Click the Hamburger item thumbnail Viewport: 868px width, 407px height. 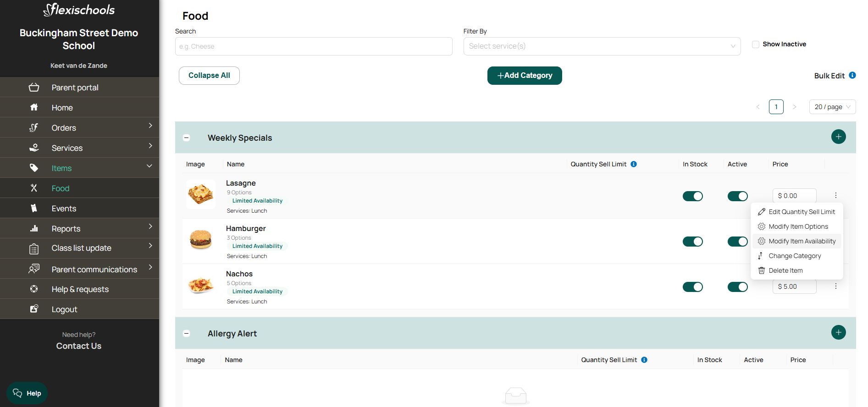click(x=201, y=240)
